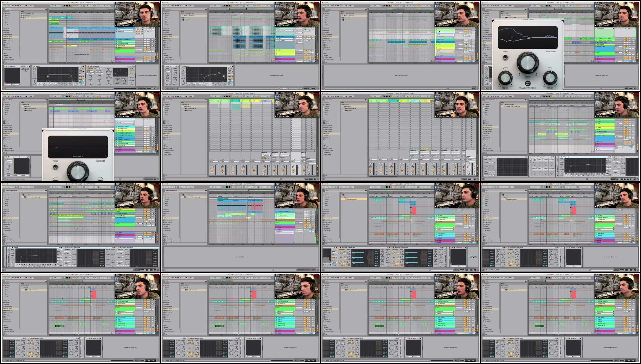Click the Glue Compressor Threshold knob
The height and width of the screenshot is (364, 641).
[117, 81]
